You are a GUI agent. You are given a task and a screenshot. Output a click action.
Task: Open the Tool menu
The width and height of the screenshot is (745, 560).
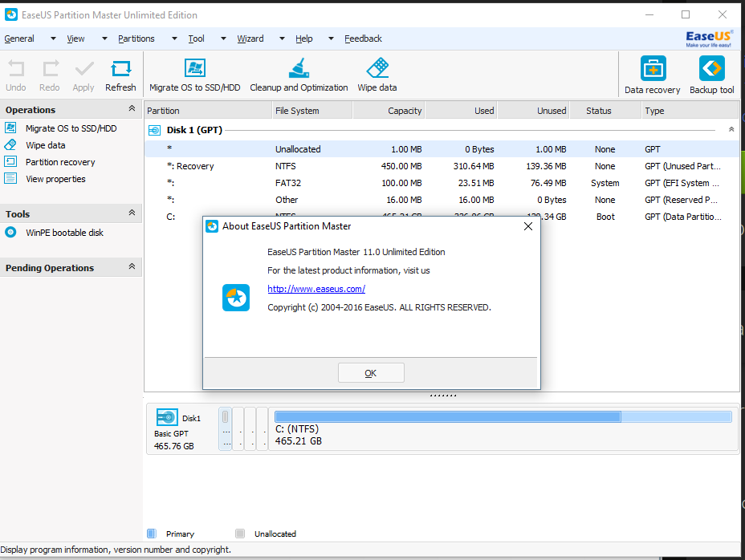point(196,39)
